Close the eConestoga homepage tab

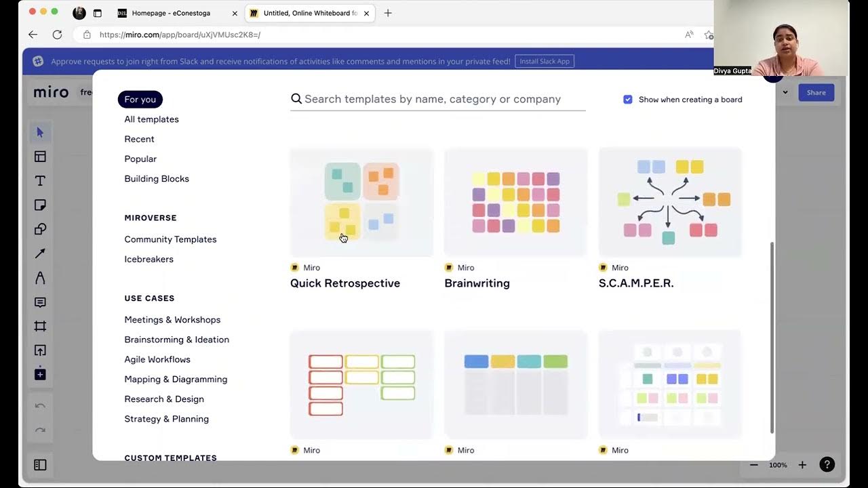[235, 13]
